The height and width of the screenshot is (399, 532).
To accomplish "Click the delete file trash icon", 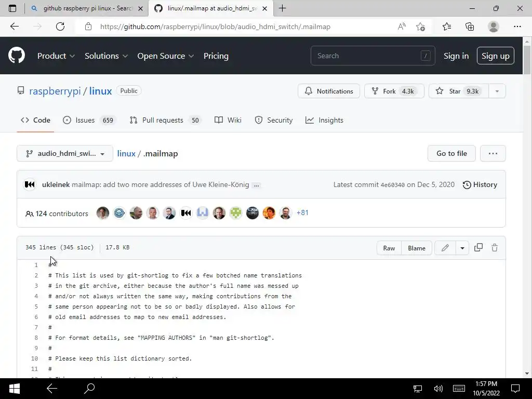I will click(495, 248).
